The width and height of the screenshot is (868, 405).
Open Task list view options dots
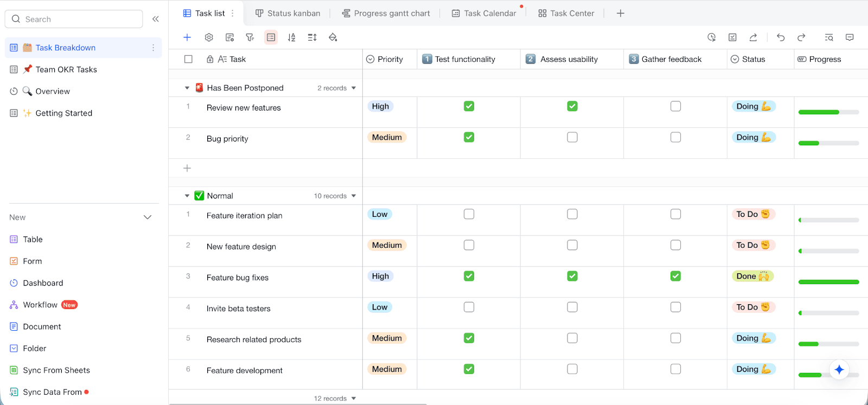(x=233, y=13)
